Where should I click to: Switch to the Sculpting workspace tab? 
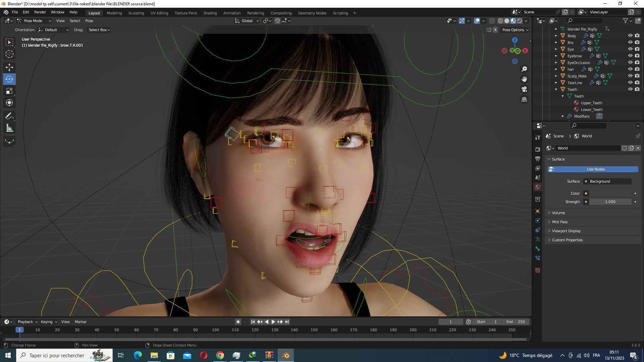[x=136, y=13]
